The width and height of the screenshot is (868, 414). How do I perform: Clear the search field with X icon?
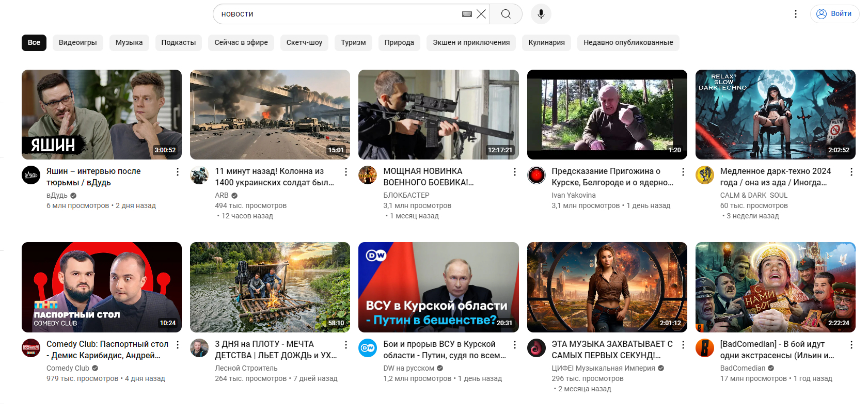click(481, 14)
